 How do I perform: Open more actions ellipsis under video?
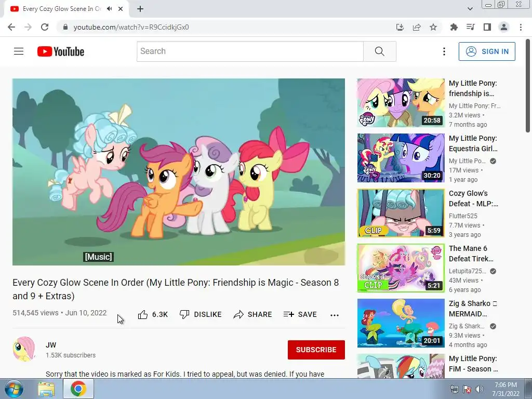[335, 315]
